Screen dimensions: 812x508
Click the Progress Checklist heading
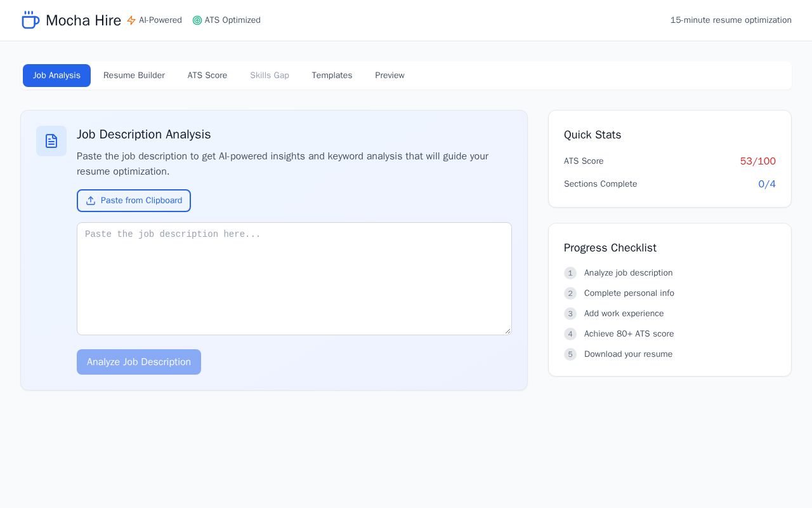[610, 248]
